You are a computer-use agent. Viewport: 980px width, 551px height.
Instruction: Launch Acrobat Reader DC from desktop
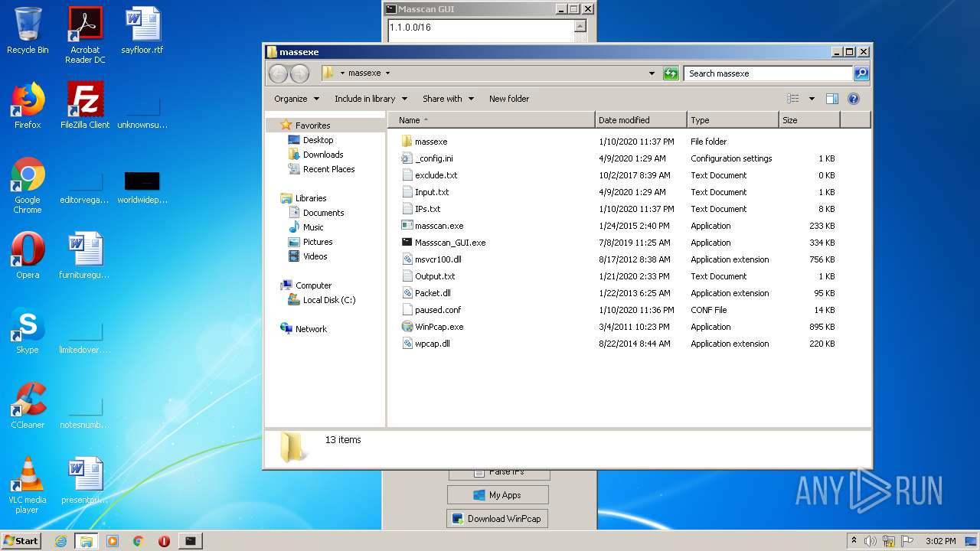coord(85,34)
